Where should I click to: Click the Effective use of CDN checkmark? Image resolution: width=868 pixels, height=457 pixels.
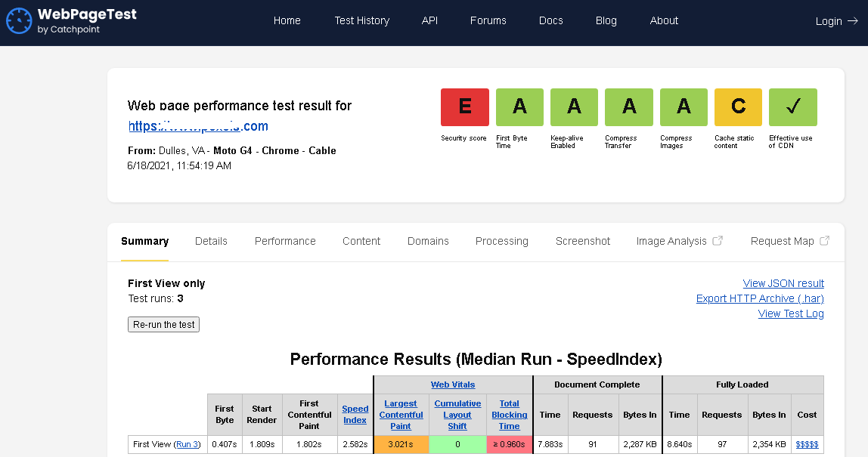click(792, 107)
